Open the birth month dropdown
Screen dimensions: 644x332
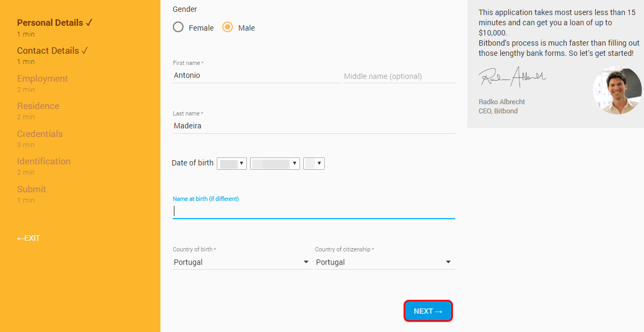coord(275,163)
